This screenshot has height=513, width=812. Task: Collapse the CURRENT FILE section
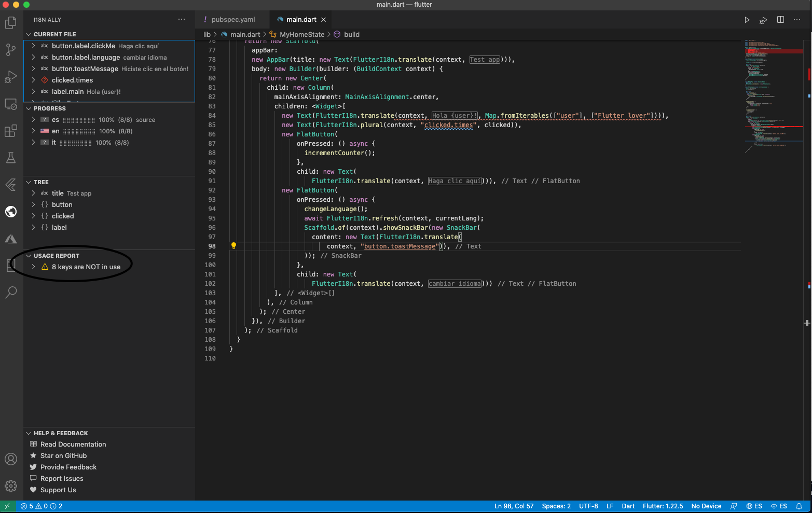29,34
